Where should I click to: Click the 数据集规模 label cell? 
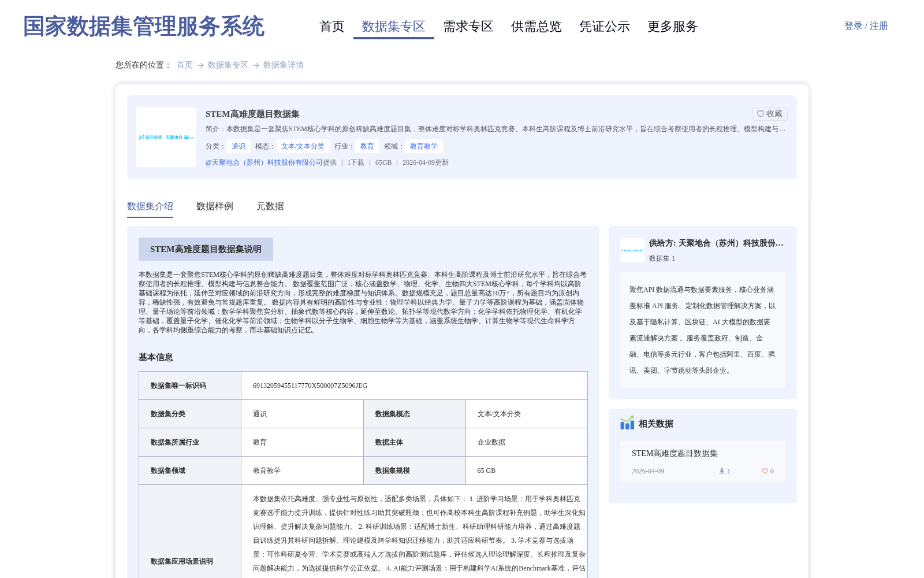point(415,470)
